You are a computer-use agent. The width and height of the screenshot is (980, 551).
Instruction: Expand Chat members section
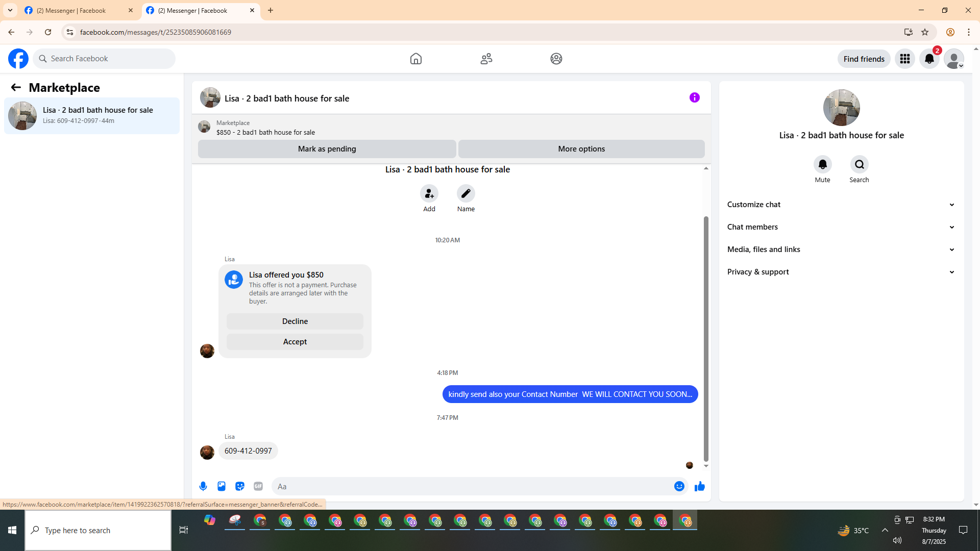click(x=841, y=227)
